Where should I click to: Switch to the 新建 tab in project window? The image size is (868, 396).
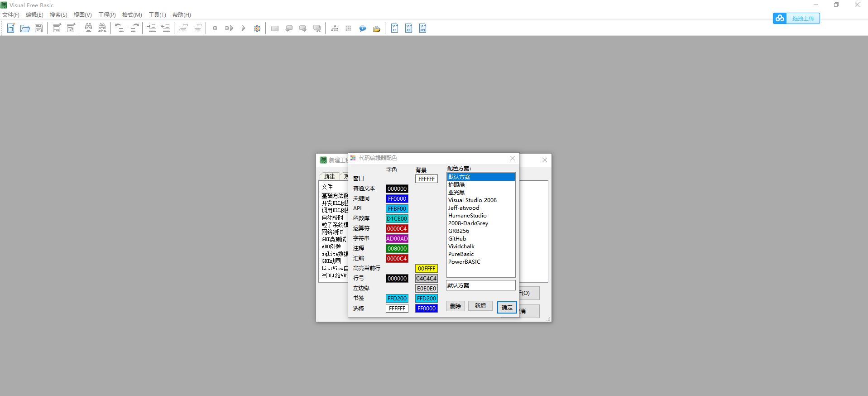pos(330,176)
